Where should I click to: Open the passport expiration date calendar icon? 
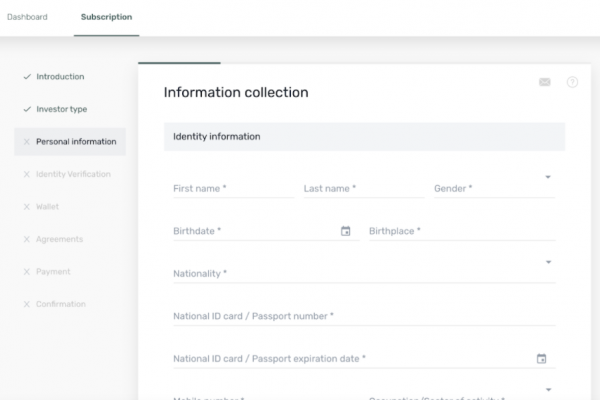(541, 359)
